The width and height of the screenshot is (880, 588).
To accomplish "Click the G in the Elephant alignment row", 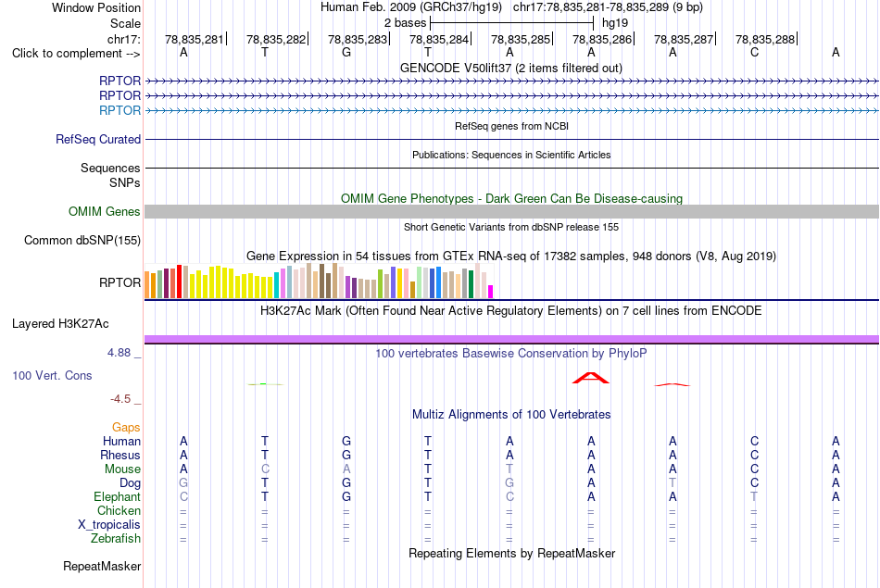I will pos(346,496).
